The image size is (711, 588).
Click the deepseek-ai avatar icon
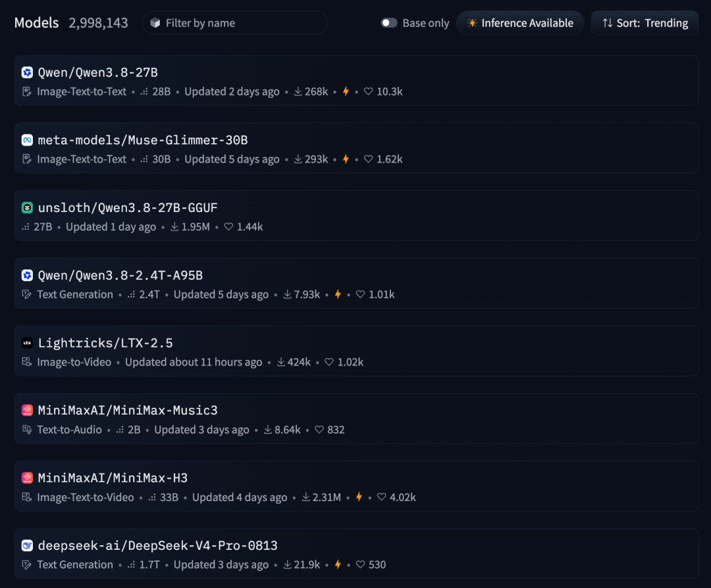[27, 545]
